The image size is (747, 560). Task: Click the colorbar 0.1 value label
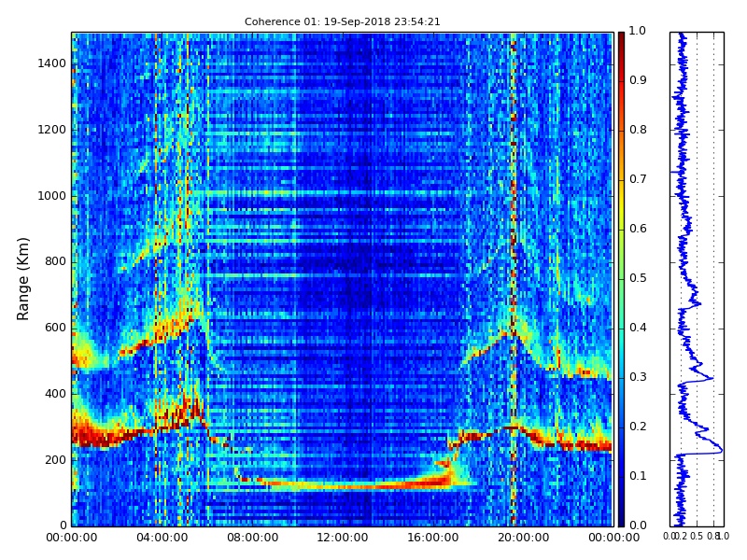coord(638,476)
